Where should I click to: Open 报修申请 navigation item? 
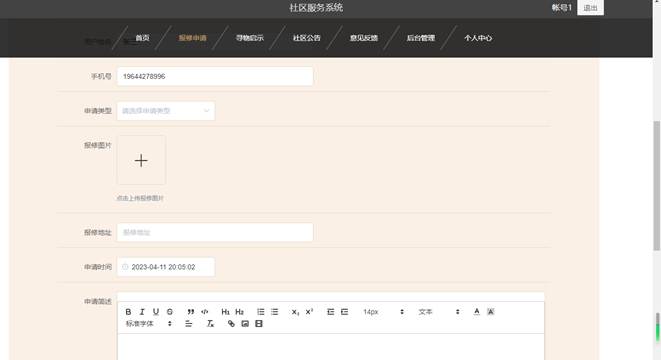(x=193, y=38)
